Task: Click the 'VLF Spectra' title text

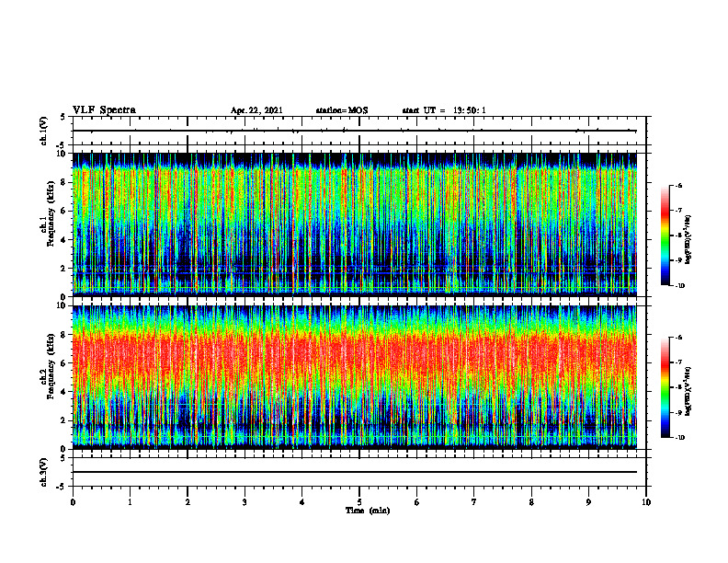Action: [104, 109]
